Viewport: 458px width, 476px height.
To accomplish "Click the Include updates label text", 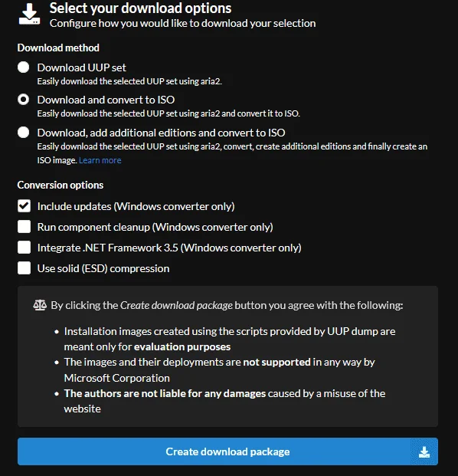I will point(136,206).
